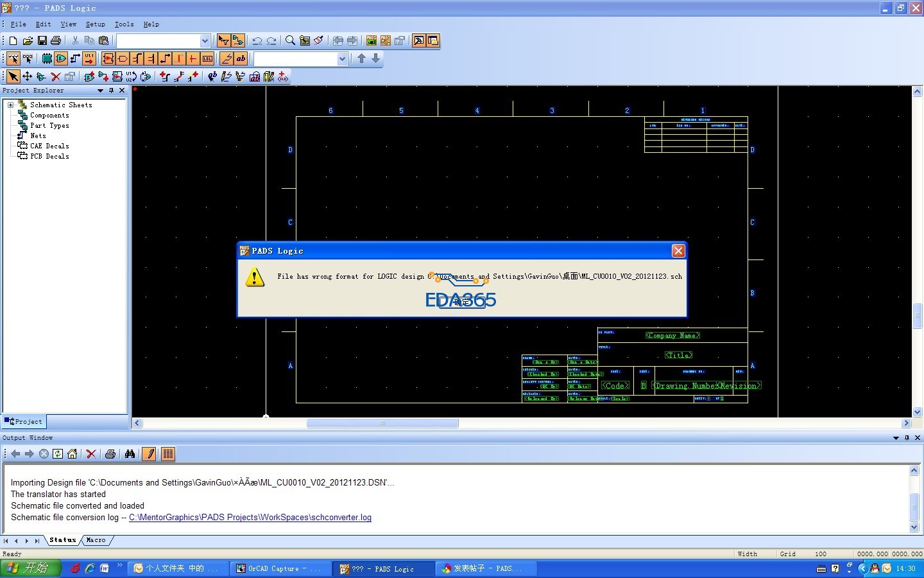Image resolution: width=924 pixels, height=578 pixels.
Task: Switch to the Macro tab
Action: tap(96, 540)
